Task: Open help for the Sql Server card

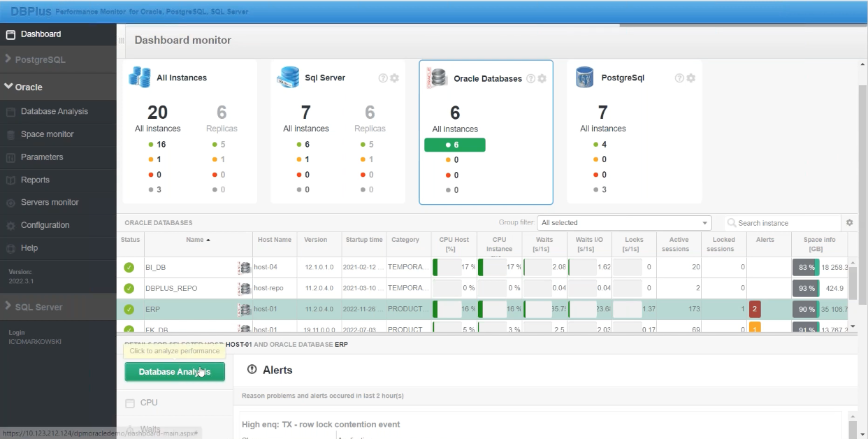Action: point(383,78)
